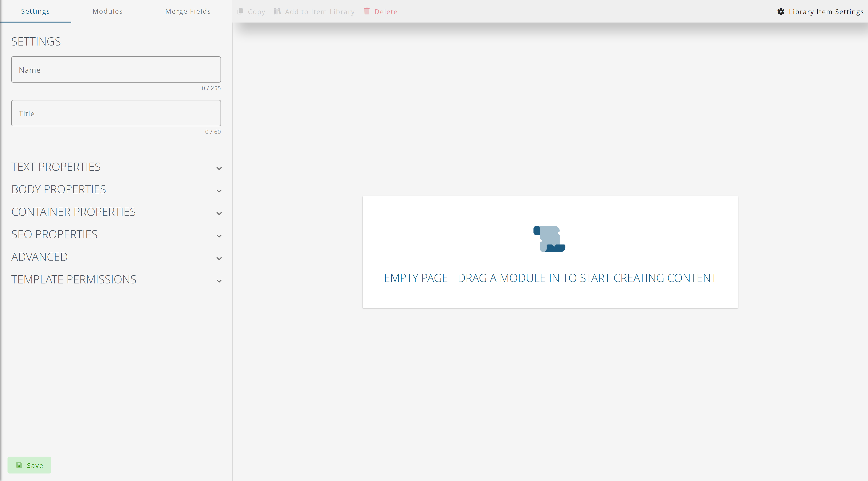Image resolution: width=868 pixels, height=481 pixels.
Task: Click into the Name input field
Action: [116, 69]
